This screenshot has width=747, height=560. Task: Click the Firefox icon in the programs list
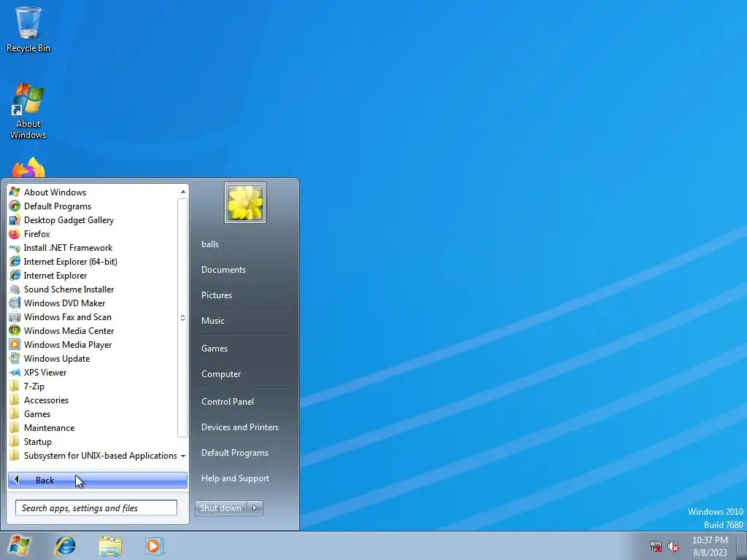15,233
